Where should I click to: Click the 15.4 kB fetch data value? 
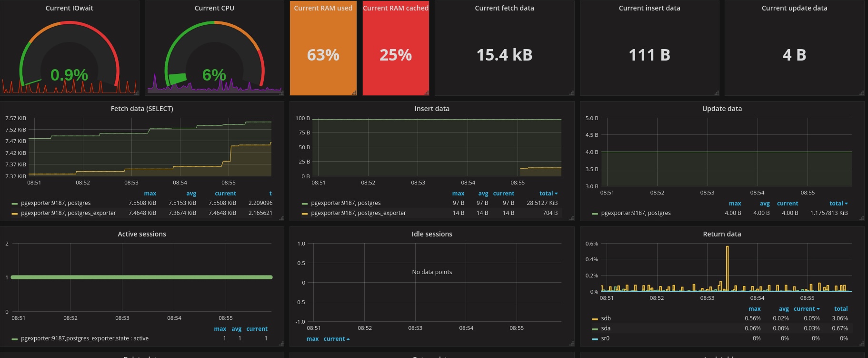click(x=504, y=55)
